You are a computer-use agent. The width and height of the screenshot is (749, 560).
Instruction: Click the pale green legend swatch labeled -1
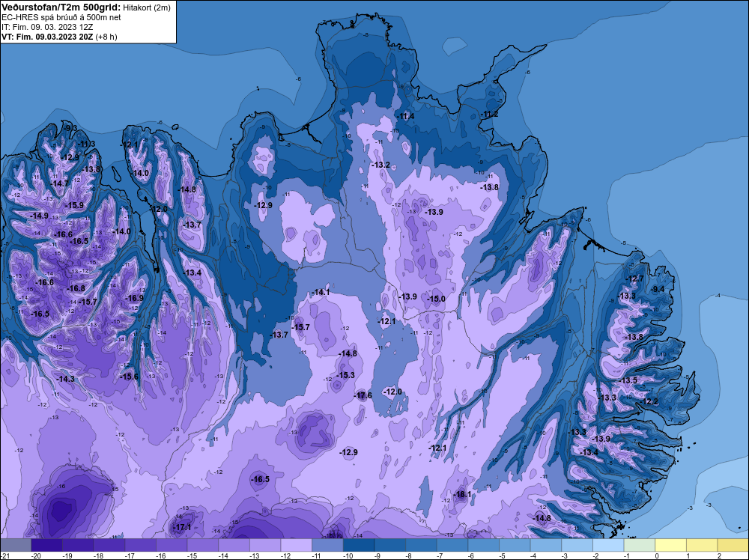pyautogui.click(x=639, y=545)
